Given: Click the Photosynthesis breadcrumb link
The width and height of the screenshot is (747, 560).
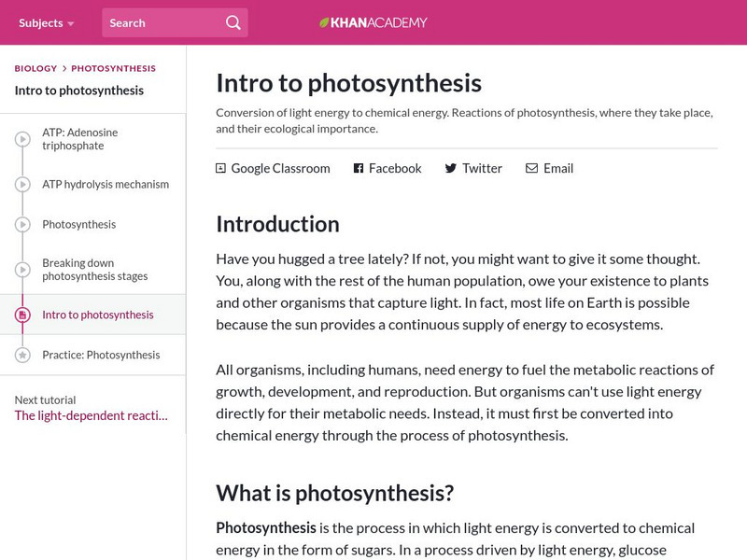Looking at the screenshot, I should [113, 68].
